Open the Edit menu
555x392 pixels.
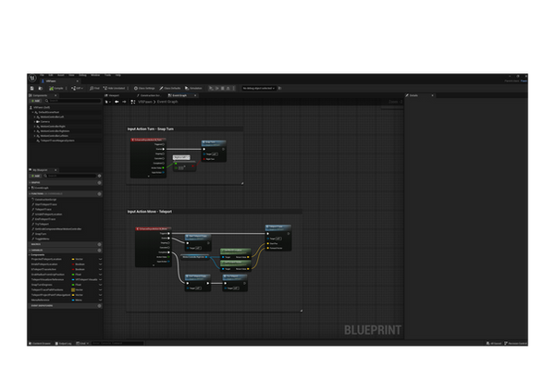(51, 75)
